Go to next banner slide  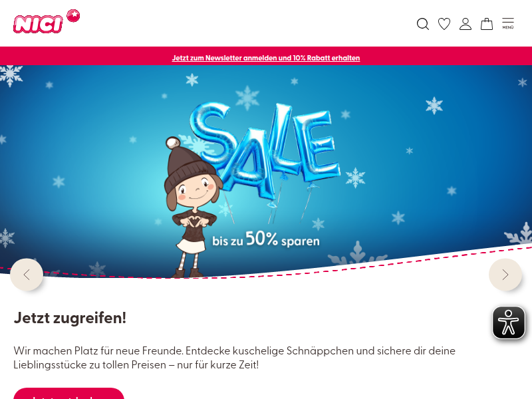coord(505,275)
